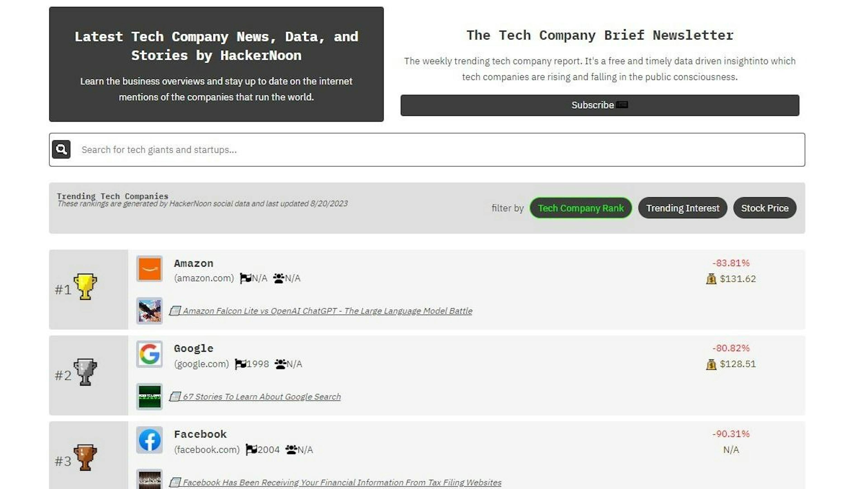The height and width of the screenshot is (489, 868).
Task: Click the search magnifier icon
Action: pyautogui.click(x=61, y=149)
